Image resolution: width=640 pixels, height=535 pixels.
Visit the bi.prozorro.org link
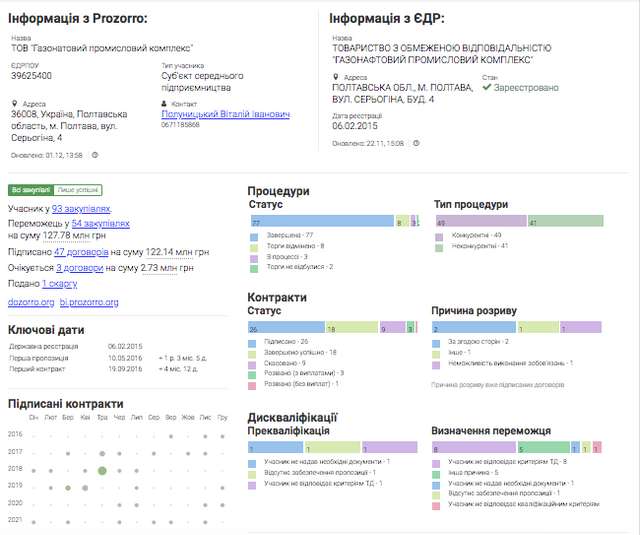(89, 302)
